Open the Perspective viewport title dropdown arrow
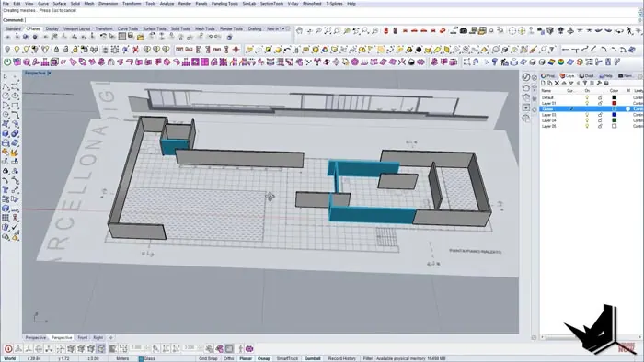Viewport: 644px width, 362px height. point(49,73)
